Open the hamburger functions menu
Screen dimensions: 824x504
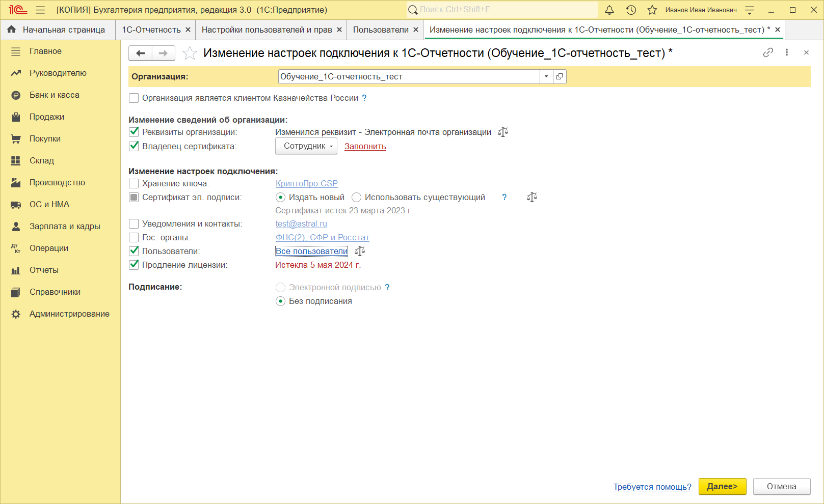coord(40,10)
